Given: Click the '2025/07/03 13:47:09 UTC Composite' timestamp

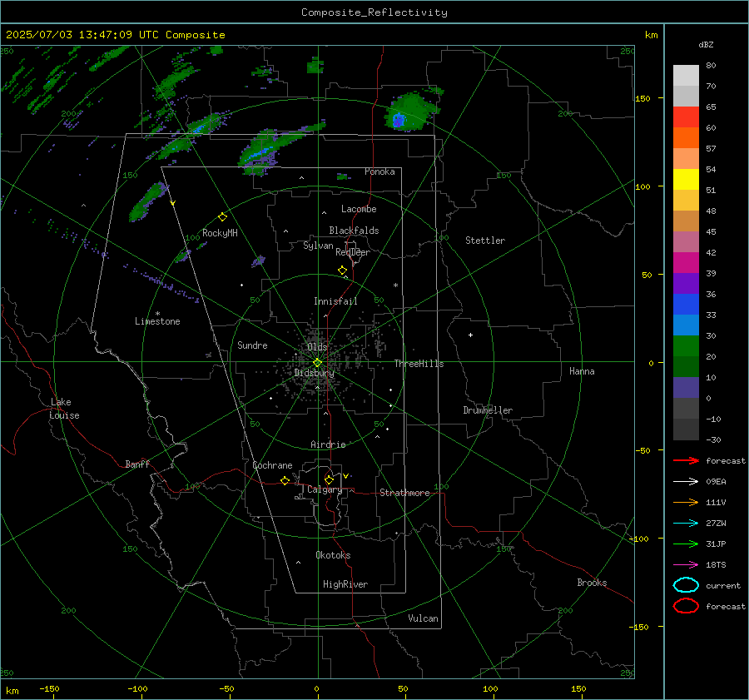Looking at the screenshot, I should pos(115,35).
